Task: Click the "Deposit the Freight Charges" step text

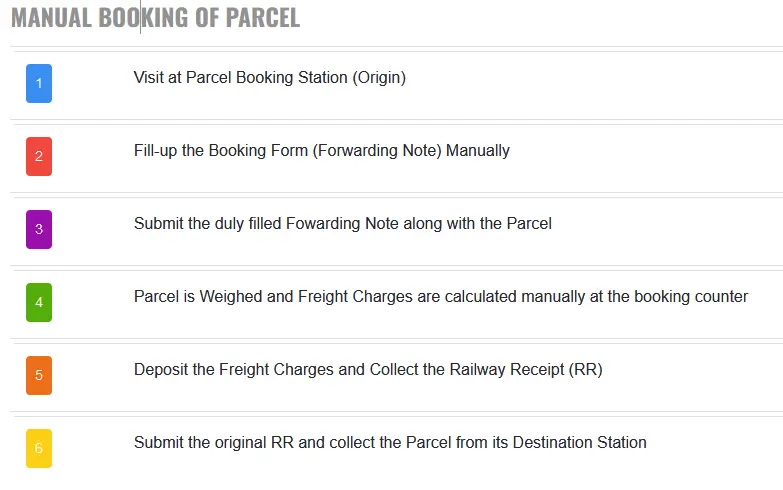Action: tap(367, 370)
